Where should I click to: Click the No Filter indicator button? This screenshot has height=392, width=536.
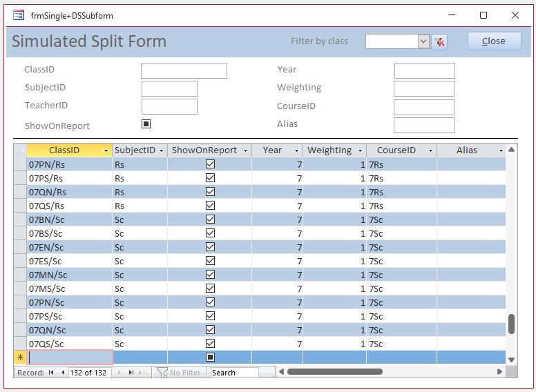(x=180, y=373)
